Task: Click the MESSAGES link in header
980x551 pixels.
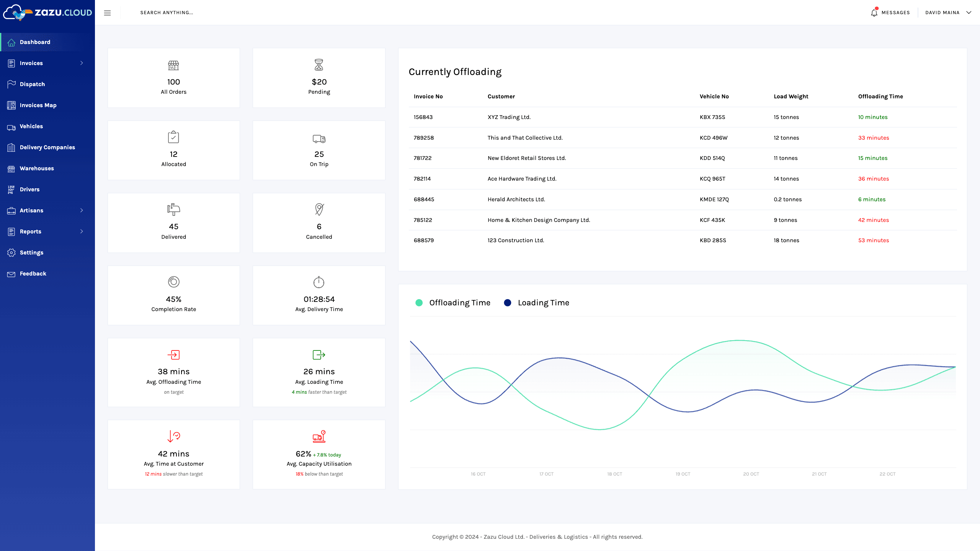Action: click(x=895, y=13)
